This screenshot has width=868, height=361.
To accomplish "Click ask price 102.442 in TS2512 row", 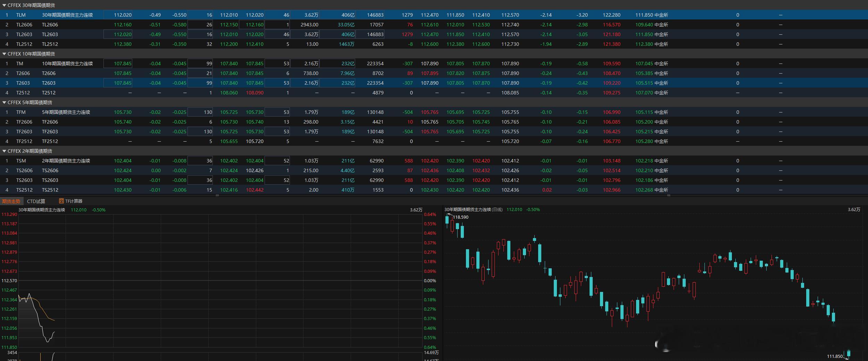I will click(x=254, y=190).
